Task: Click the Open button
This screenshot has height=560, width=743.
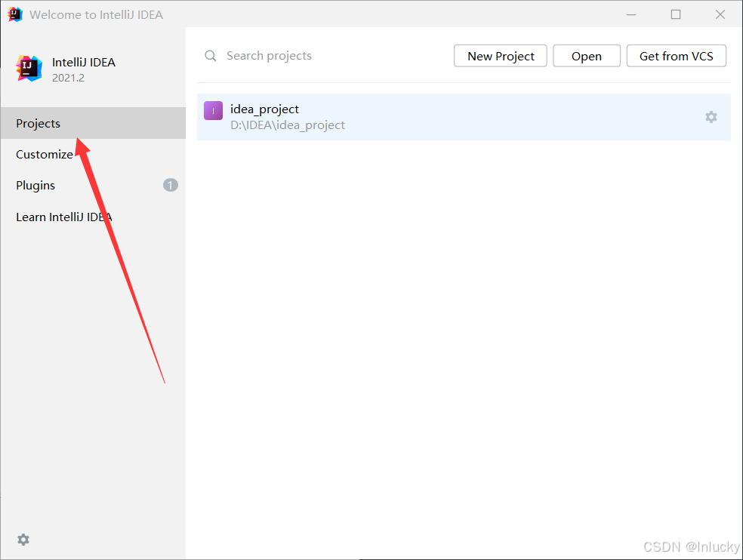Action: pos(587,56)
